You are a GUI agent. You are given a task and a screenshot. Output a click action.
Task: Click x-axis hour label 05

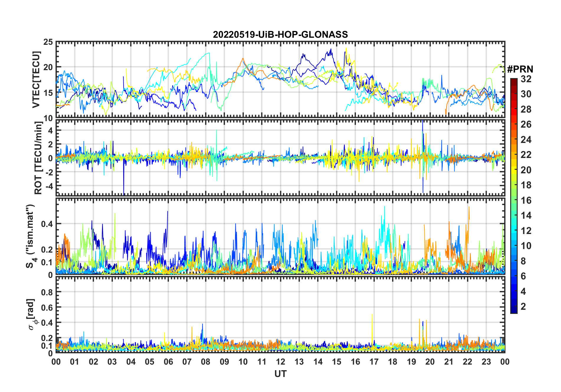pyautogui.click(x=150, y=362)
